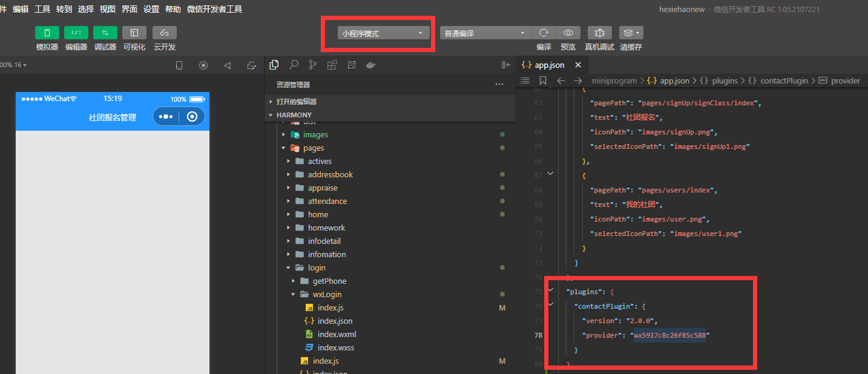Open the cloud development button
This screenshot has height=374, width=868.
(165, 33)
